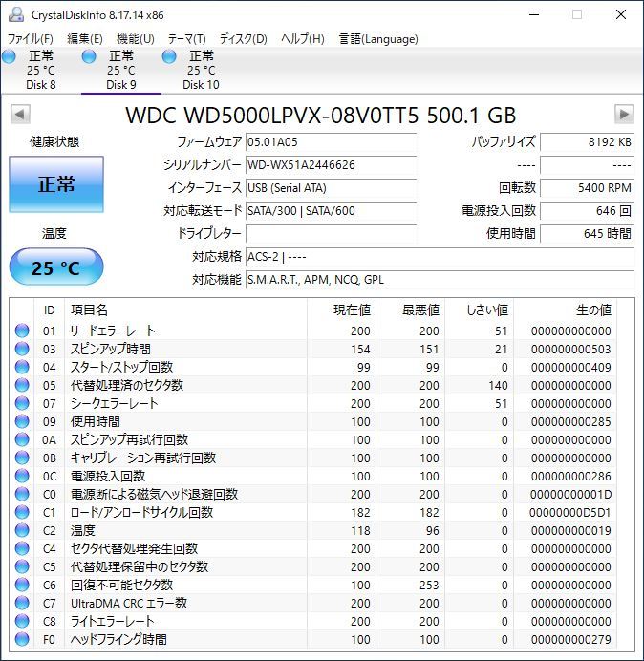Switch to the Disk 8 tab
Viewport: 644px width, 661px height.
click(x=40, y=70)
